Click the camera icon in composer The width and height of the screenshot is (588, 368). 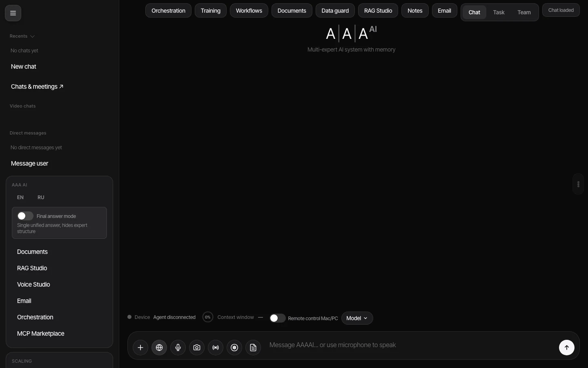197,348
